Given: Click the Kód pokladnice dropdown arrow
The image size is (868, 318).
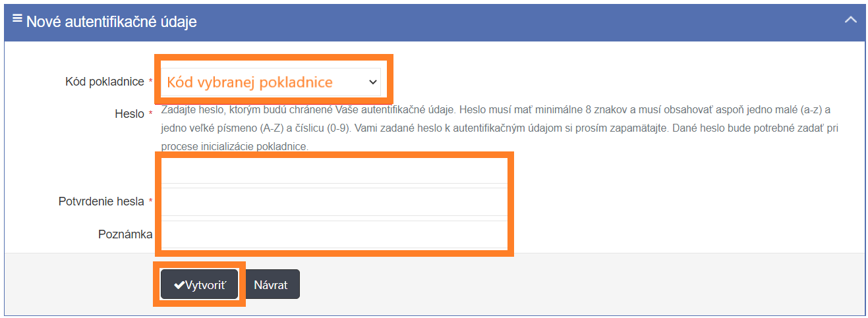Looking at the screenshot, I should (373, 82).
